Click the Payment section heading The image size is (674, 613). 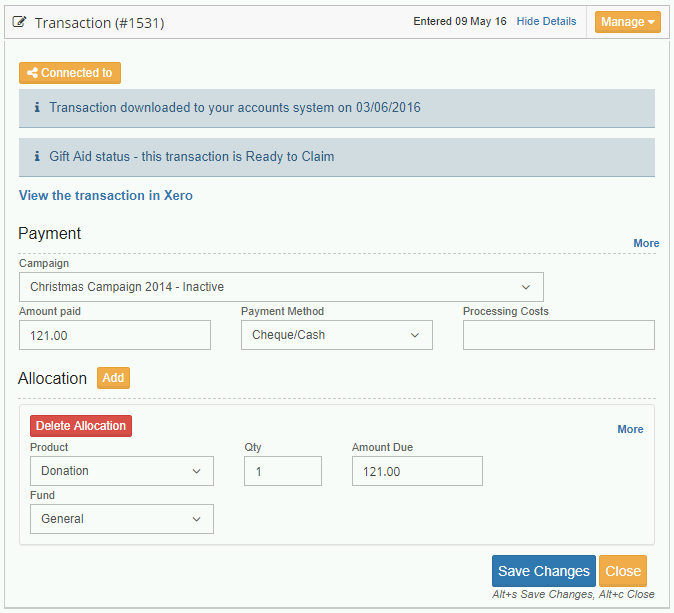pyautogui.click(x=49, y=233)
